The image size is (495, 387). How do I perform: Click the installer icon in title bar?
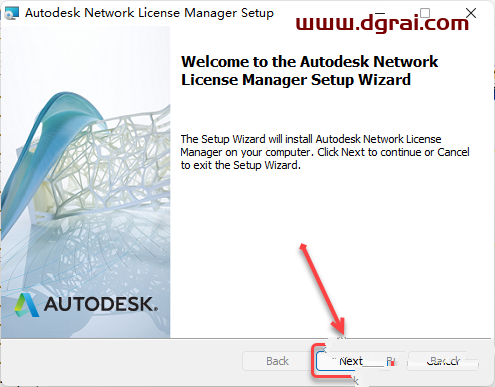[12, 14]
